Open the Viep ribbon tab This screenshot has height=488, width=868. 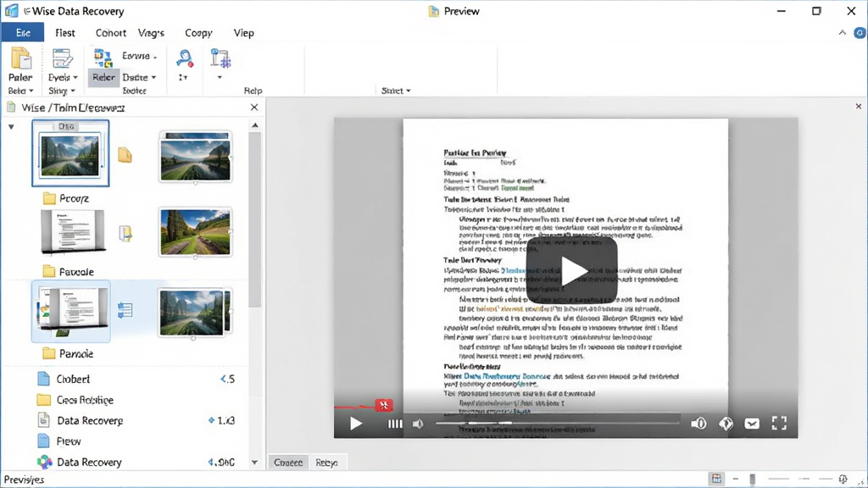(x=243, y=33)
